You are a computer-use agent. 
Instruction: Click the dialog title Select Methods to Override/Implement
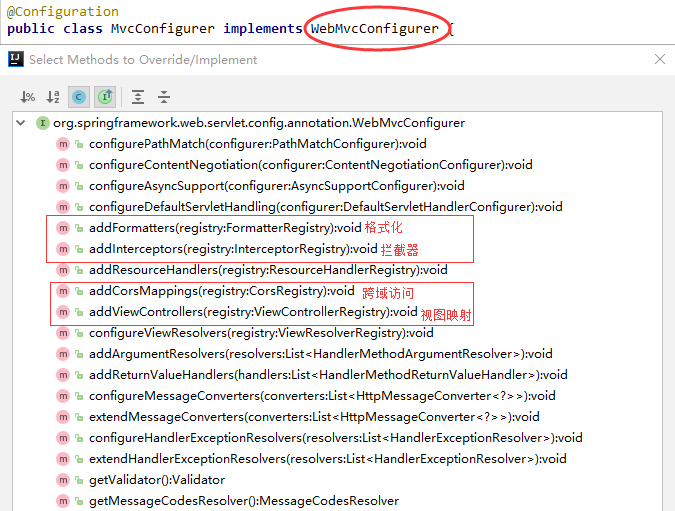(x=143, y=59)
